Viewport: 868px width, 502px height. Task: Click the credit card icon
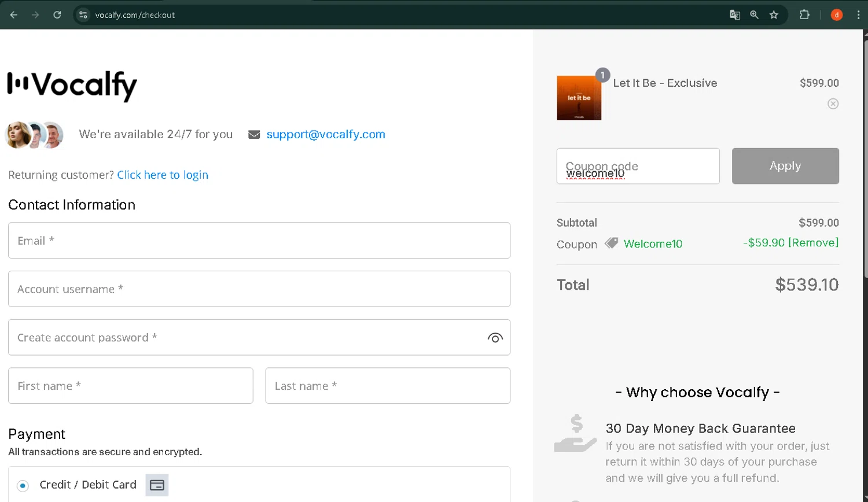click(x=157, y=485)
